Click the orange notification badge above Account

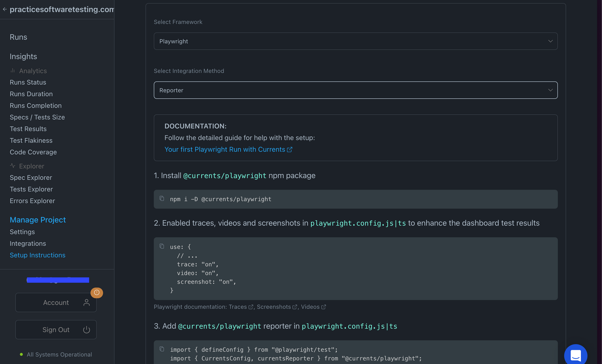pyautogui.click(x=97, y=293)
